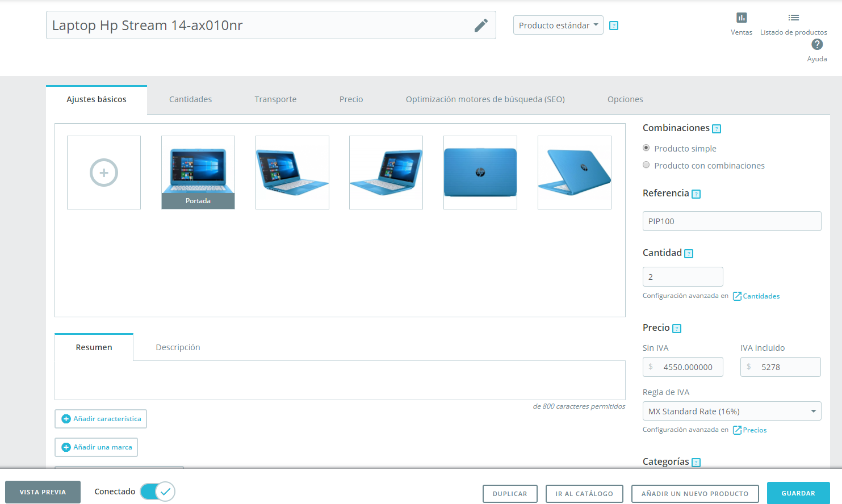
Task: Click the Referencia input field
Action: pyautogui.click(x=732, y=221)
